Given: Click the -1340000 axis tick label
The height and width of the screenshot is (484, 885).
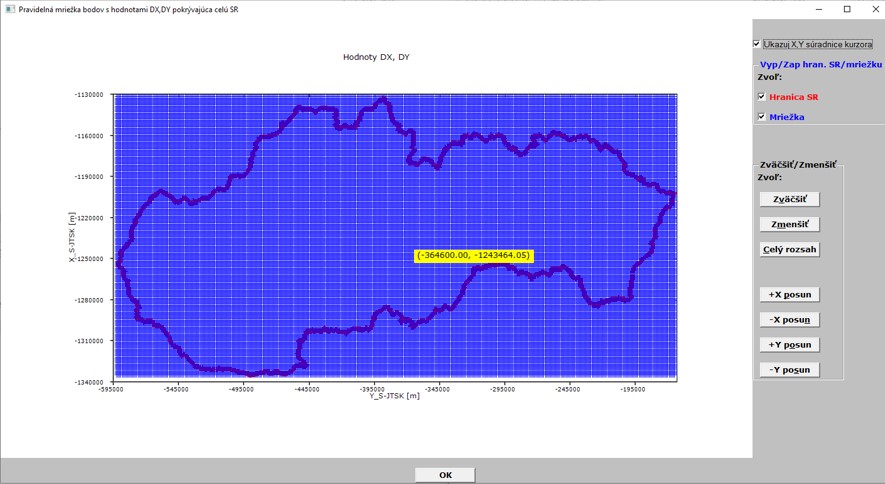Looking at the screenshot, I should [89, 382].
